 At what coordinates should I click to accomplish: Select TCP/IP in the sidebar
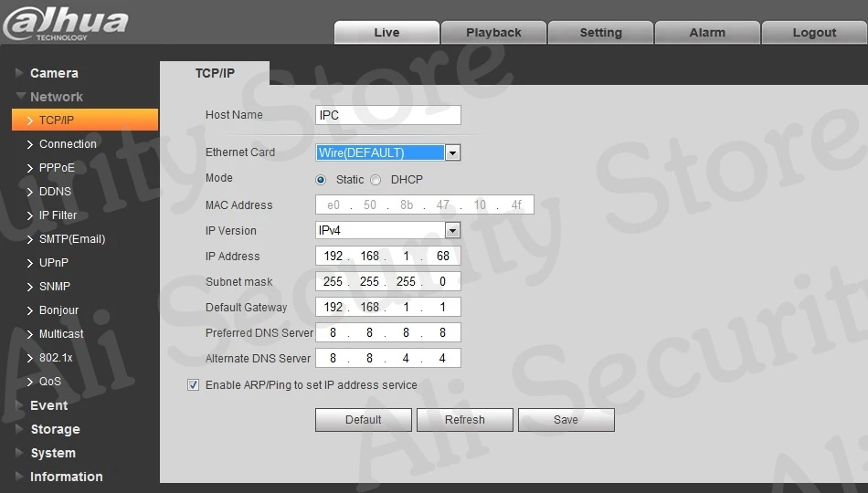(85, 121)
